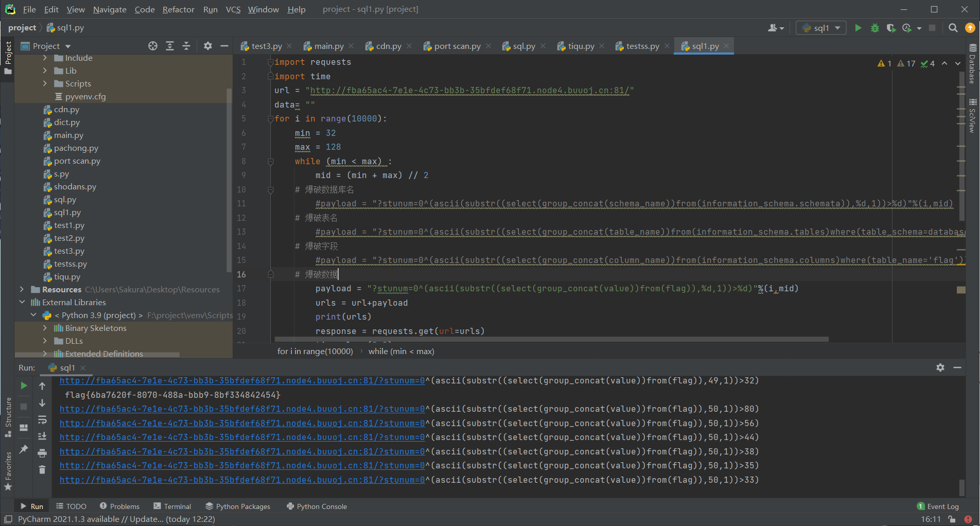This screenshot has width=980, height=526.
Task: Run sql1 with the green toolbar Run button
Action: [858, 28]
